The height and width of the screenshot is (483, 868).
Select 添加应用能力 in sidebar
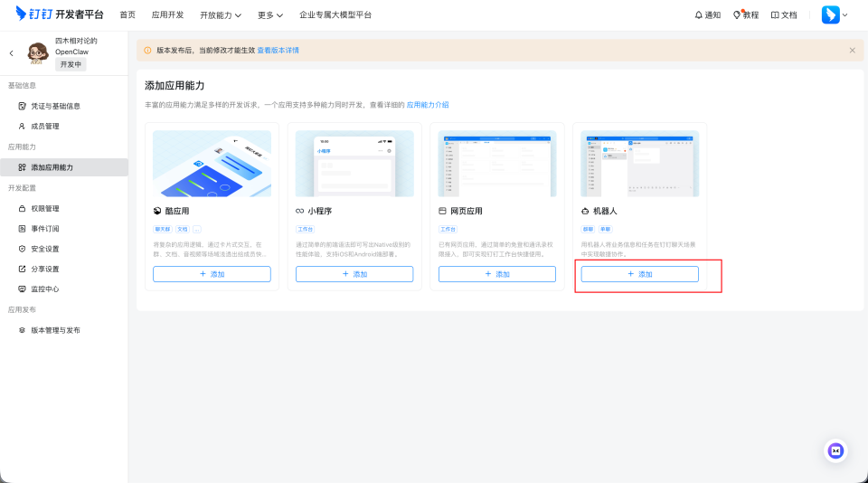click(x=64, y=167)
